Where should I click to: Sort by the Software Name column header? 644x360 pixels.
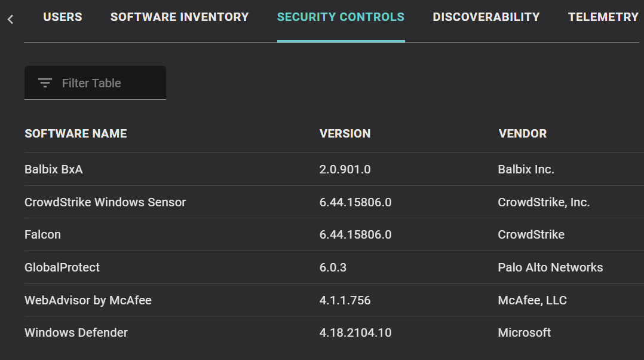(75, 133)
